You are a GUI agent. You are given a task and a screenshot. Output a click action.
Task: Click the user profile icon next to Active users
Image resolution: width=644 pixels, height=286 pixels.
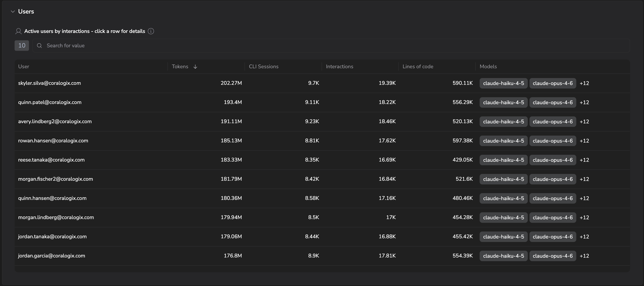[x=18, y=31]
